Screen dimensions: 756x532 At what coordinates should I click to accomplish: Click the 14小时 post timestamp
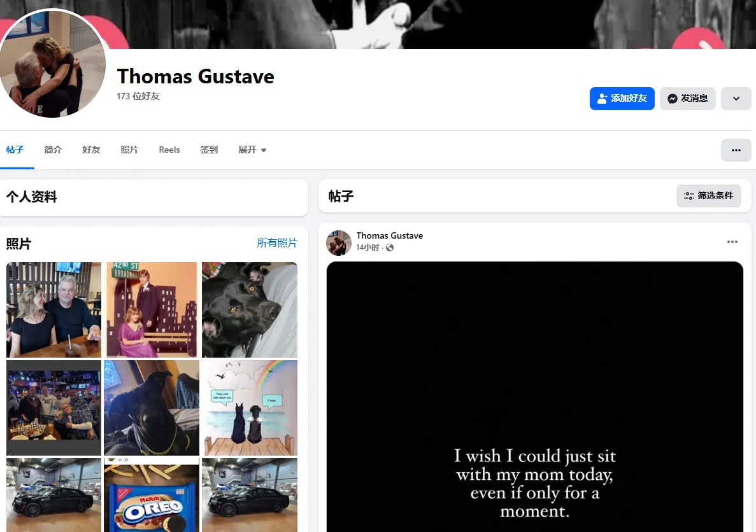[x=367, y=248]
